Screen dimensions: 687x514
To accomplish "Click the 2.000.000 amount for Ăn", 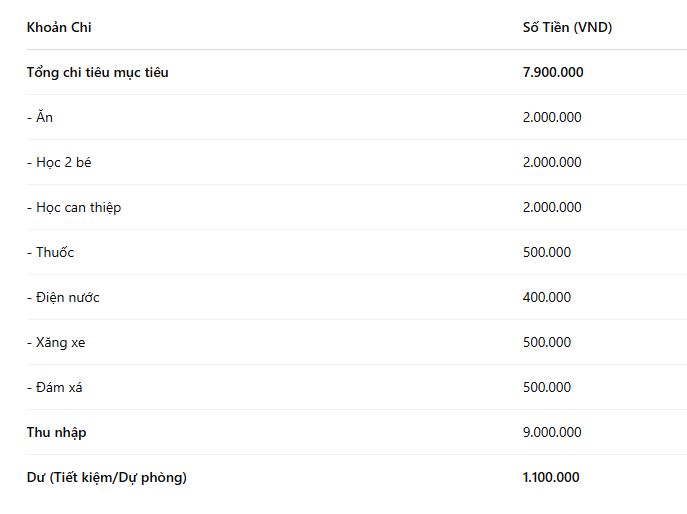I will pos(552,117).
